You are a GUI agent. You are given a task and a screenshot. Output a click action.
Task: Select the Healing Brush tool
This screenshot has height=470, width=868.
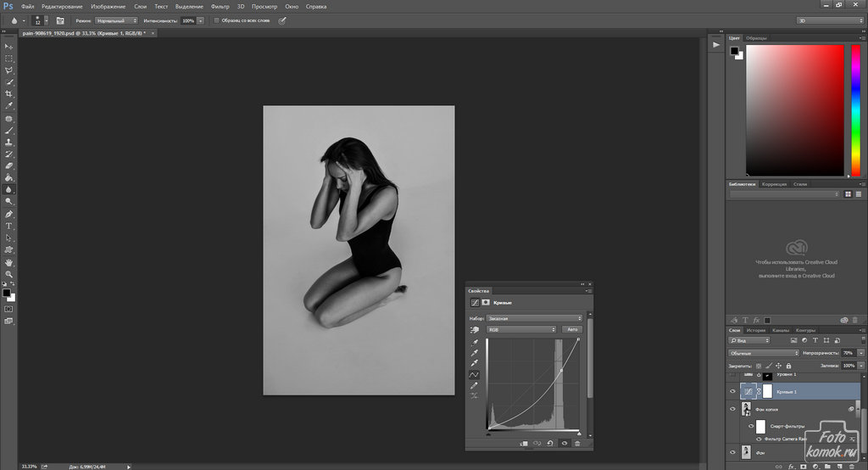click(x=8, y=119)
